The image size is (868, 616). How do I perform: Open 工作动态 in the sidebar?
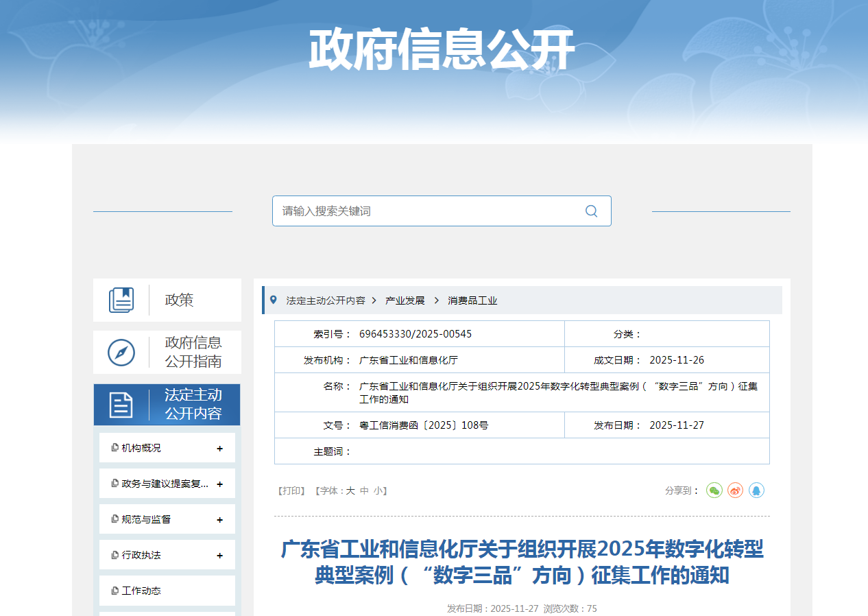[x=141, y=591]
